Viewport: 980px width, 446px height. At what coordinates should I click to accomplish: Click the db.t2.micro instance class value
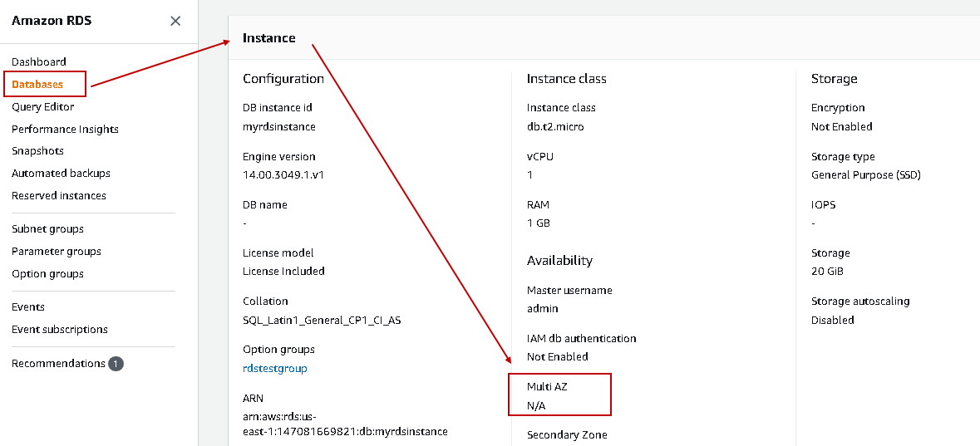point(555,127)
